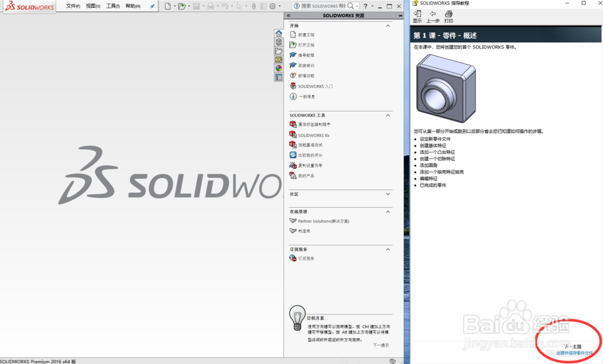This screenshot has width=603, height=364.
Task: Pin the menu bar with the pushpin
Action: coord(153,6)
